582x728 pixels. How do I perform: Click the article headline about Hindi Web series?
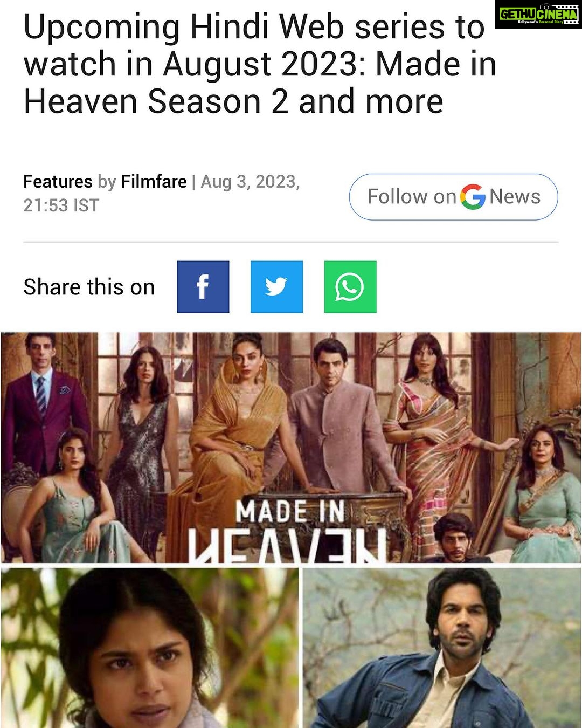point(260,64)
